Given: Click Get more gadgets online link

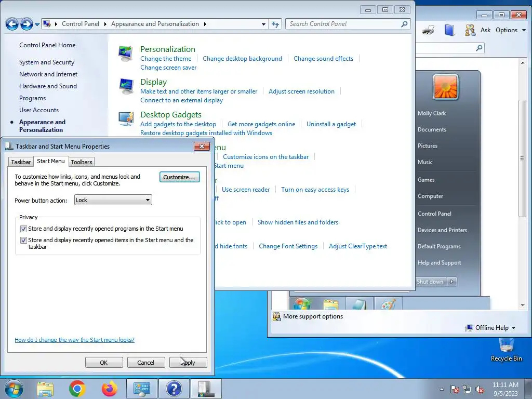Looking at the screenshot, I should click(261, 124).
